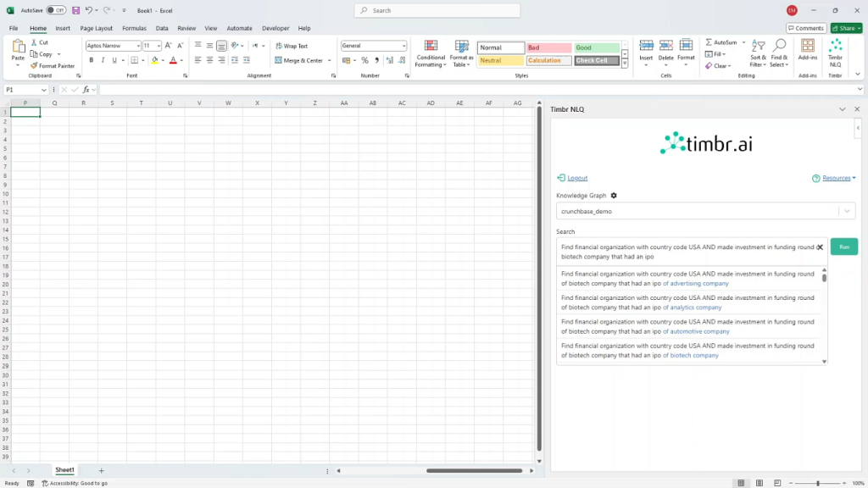Apply the Good cell style swatch
868x488 pixels.
pos(596,47)
